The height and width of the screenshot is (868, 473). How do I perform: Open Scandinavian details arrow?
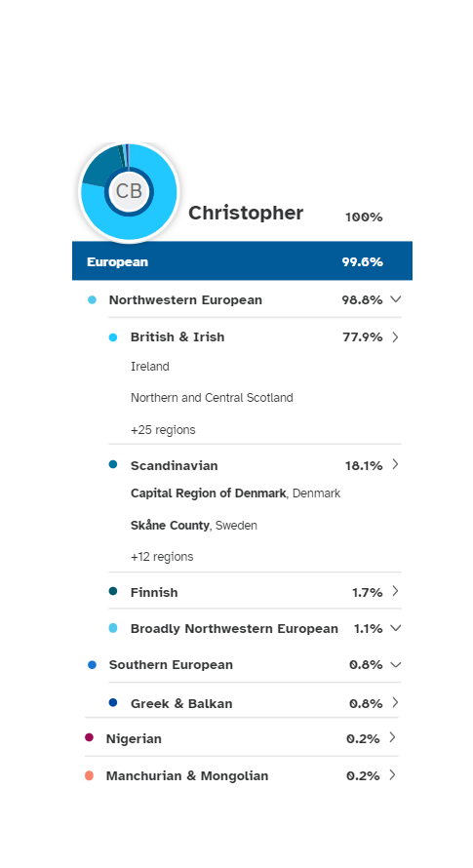(395, 464)
